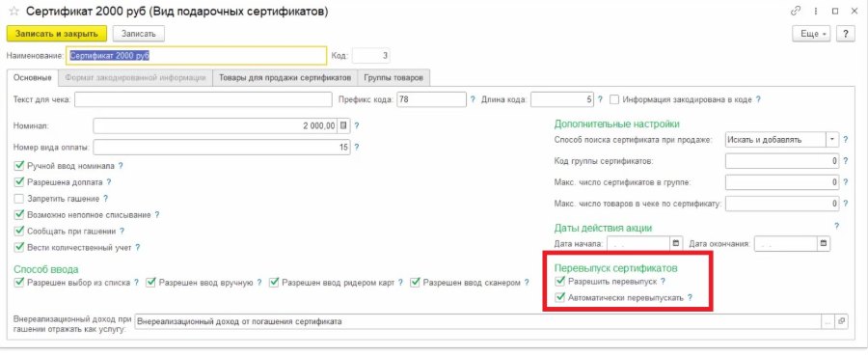
Task: Show help for Информация закодирована в коде
Action: pyautogui.click(x=758, y=99)
